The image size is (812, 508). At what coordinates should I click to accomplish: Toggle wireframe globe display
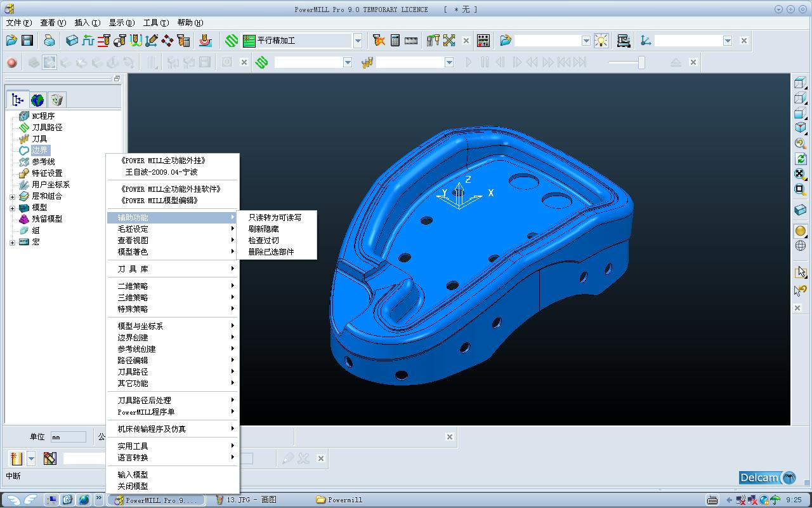click(x=801, y=246)
